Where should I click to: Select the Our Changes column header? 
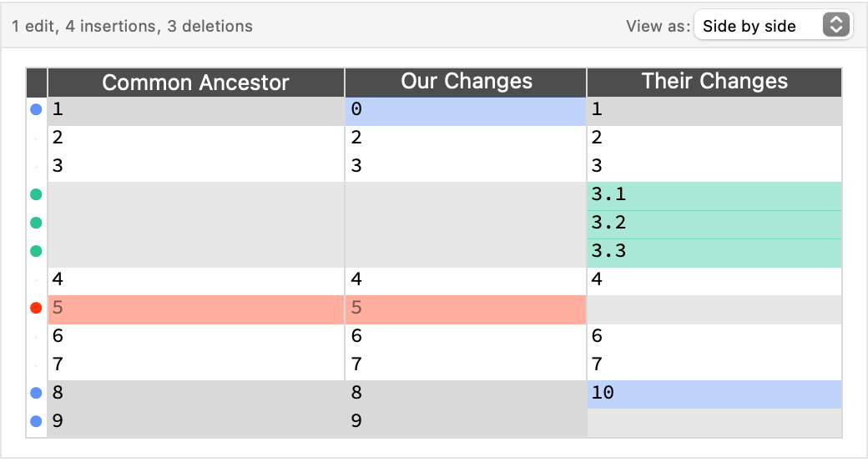(x=466, y=82)
